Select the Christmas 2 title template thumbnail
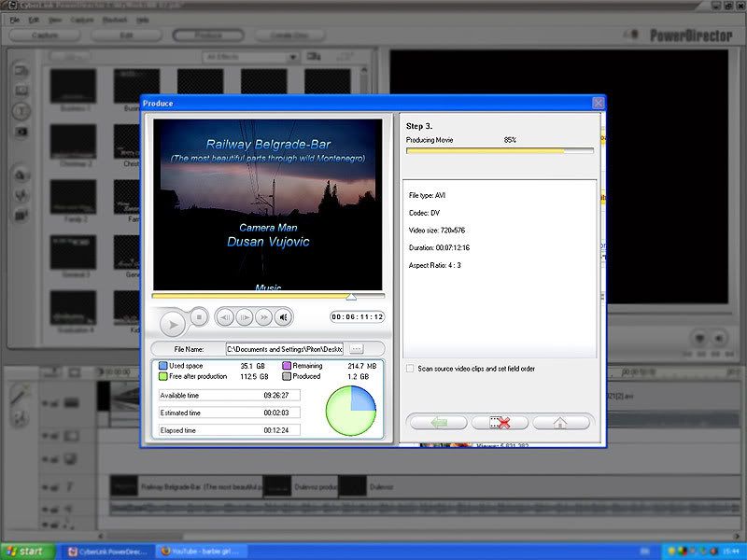 click(74, 142)
